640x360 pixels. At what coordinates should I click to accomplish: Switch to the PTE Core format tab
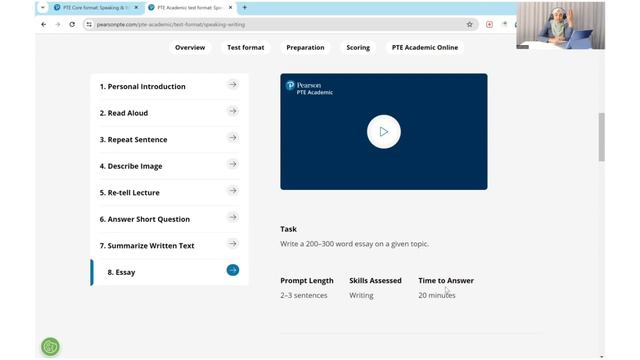[x=96, y=7]
